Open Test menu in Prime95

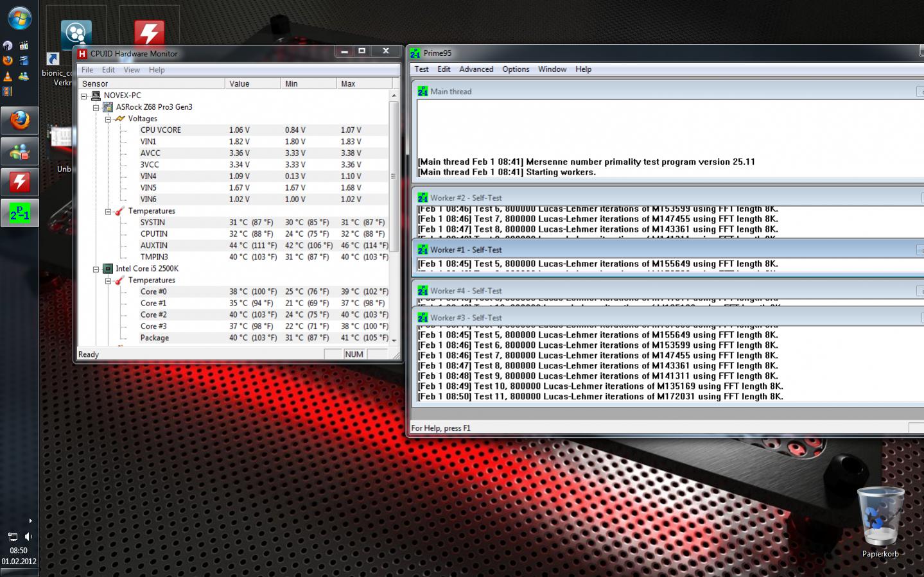422,69
